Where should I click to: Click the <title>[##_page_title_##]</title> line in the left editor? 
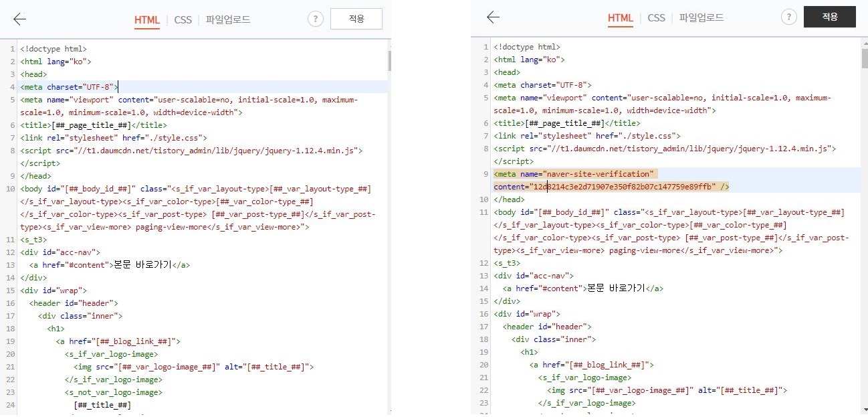pos(94,124)
